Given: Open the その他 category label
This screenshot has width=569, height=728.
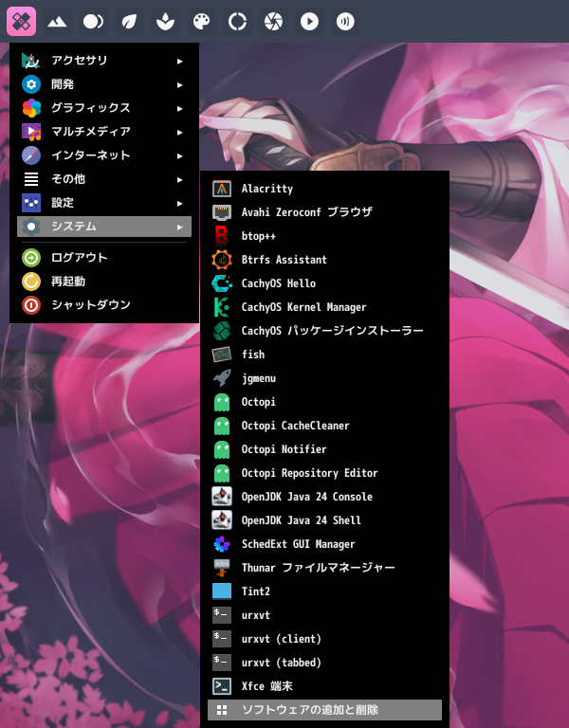Looking at the screenshot, I should [68, 179].
